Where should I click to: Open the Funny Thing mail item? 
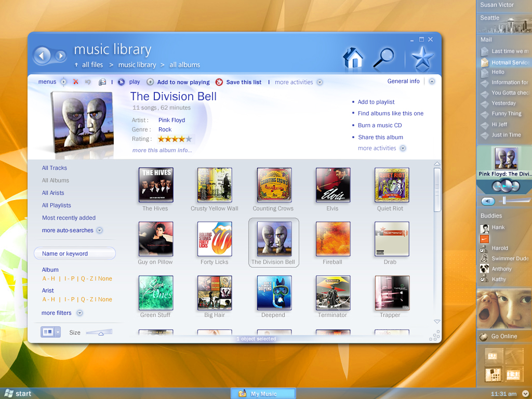(x=506, y=114)
